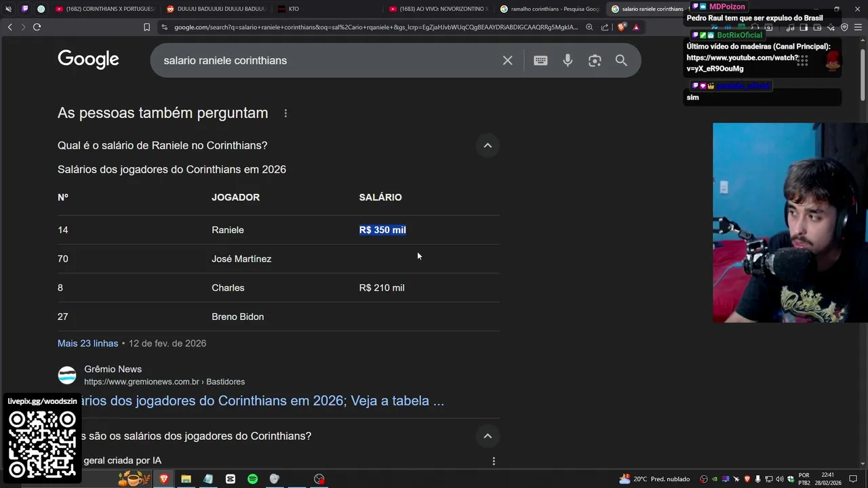The width and height of the screenshot is (868, 488).
Task: Bookmark this page in the address bar
Action: 146,27
